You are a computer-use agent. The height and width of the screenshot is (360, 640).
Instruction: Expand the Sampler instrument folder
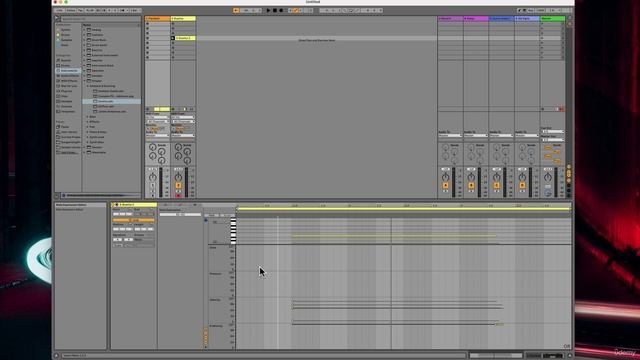tap(84, 76)
